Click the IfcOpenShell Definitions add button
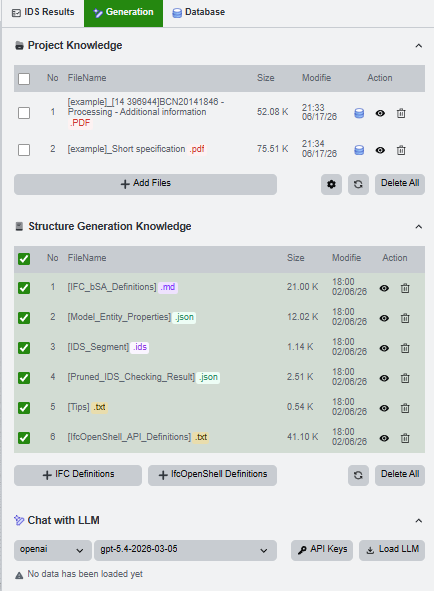The image size is (434, 591). (212, 475)
